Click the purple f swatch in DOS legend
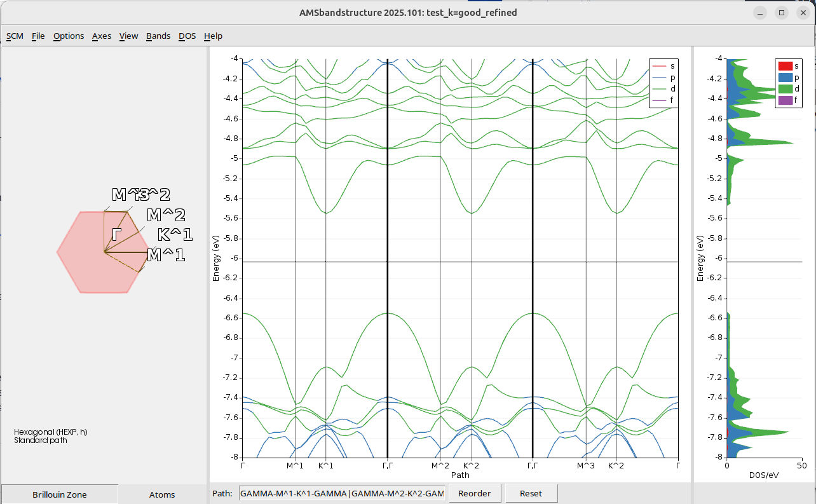 785,100
